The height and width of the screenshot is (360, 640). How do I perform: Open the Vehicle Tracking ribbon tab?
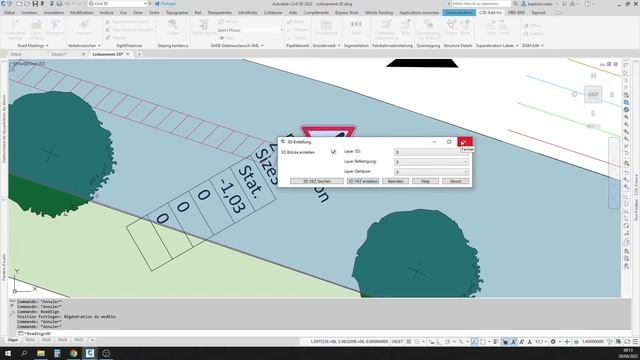click(x=379, y=13)
